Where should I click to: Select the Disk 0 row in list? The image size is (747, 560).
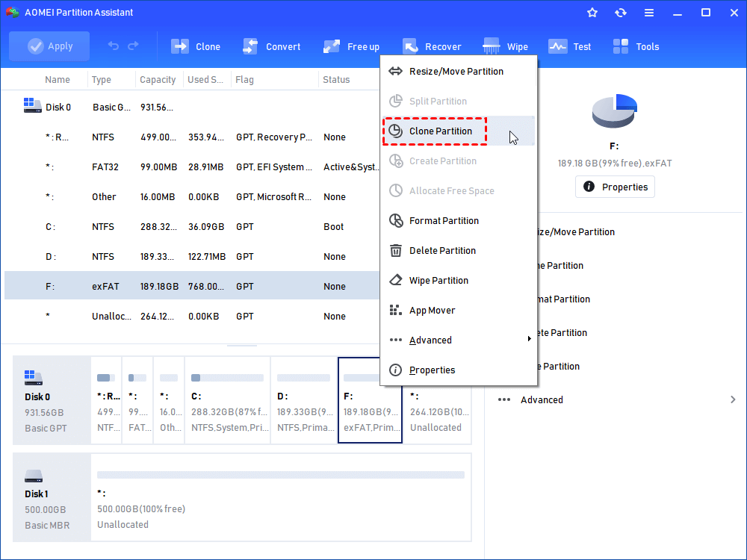pyautogui.click(x=192, y=107)
